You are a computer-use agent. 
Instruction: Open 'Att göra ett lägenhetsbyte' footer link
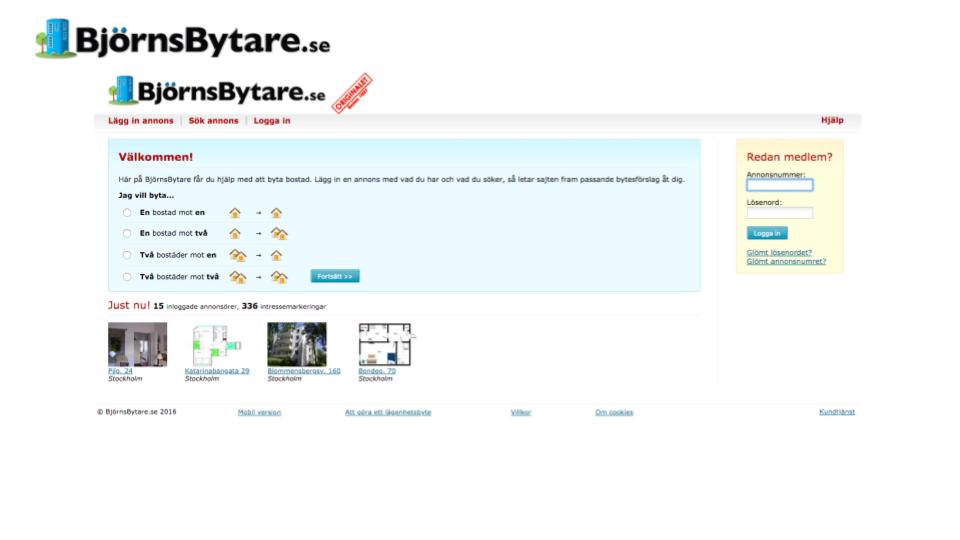click(x=388, y=413)
